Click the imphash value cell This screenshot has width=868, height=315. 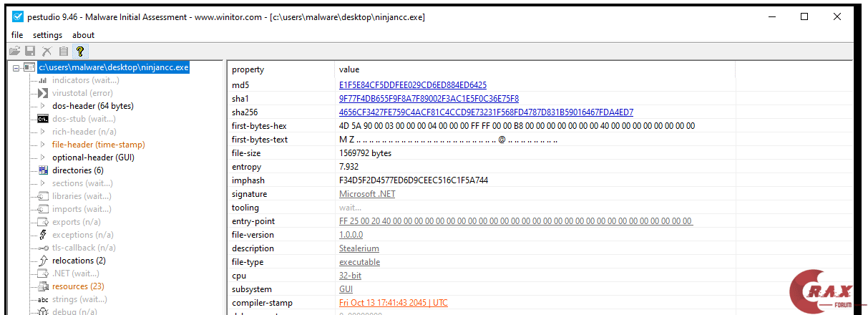coord(414,180)
